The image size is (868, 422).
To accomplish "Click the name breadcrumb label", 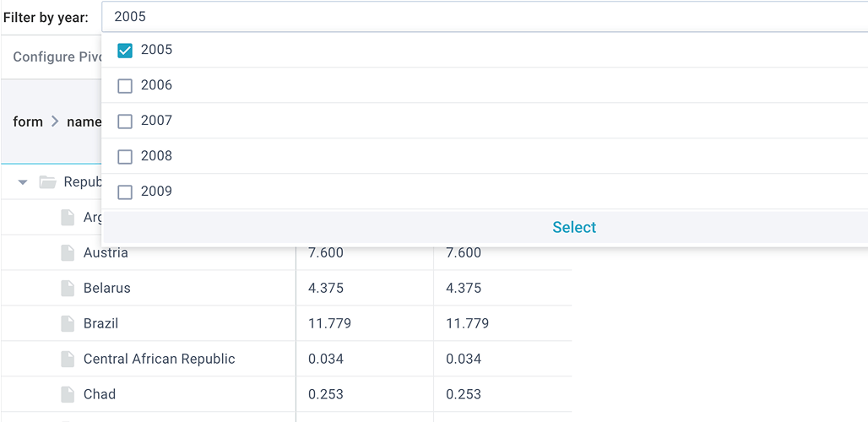I will pos(84,122).
